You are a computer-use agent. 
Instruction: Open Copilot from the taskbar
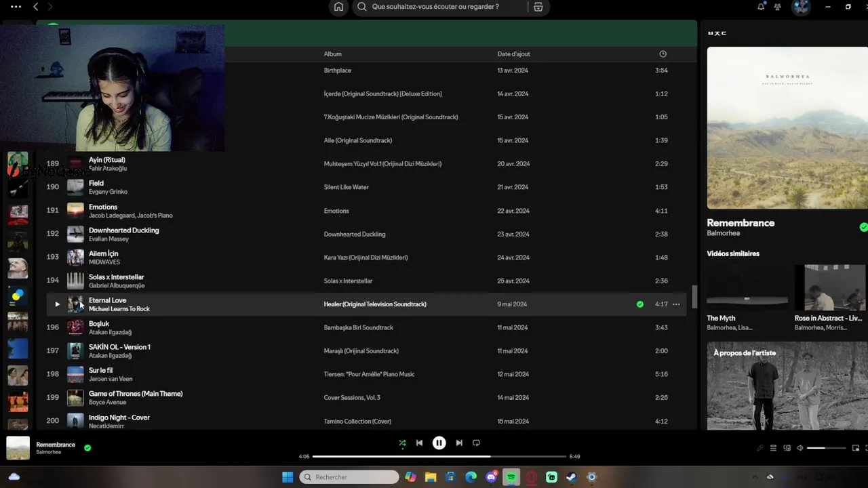point(410,477)
